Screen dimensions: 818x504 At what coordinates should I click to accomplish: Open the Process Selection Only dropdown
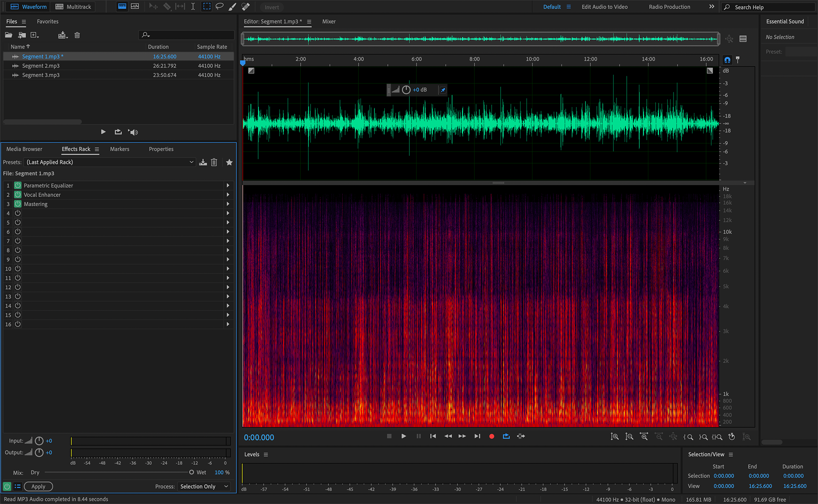tap(204, 487)
